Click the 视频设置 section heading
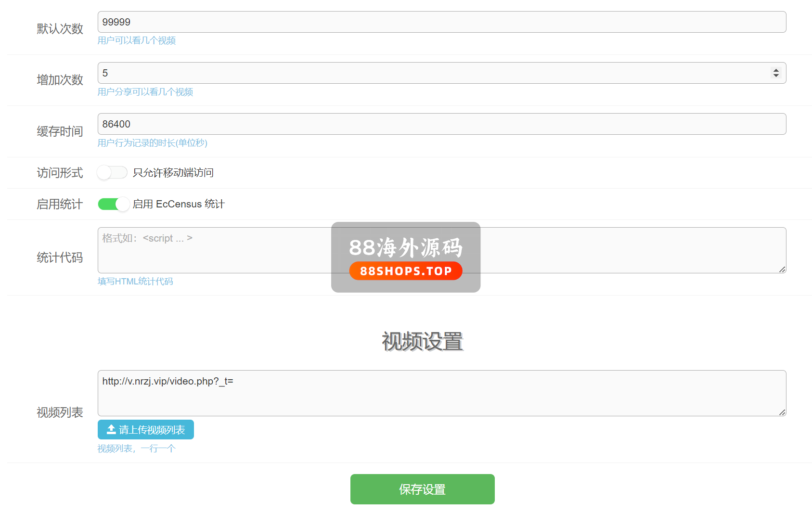812x514 pixels. point(422,341)
